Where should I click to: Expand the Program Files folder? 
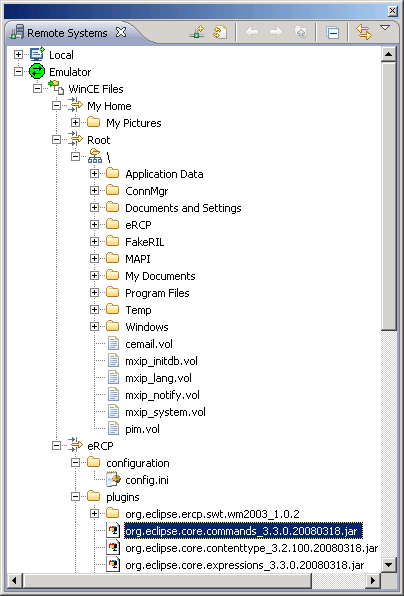coord(94,293)
